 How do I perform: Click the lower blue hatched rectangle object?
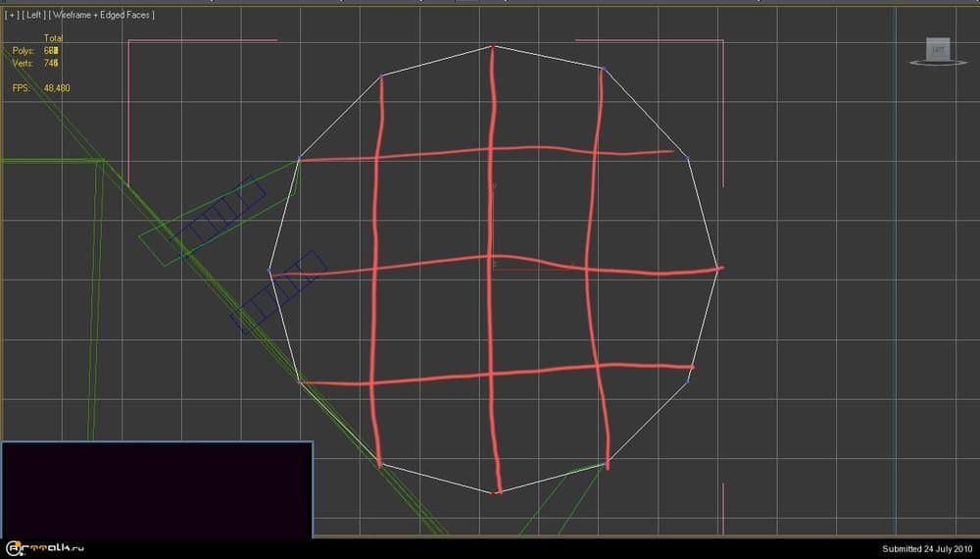[278, 292]
